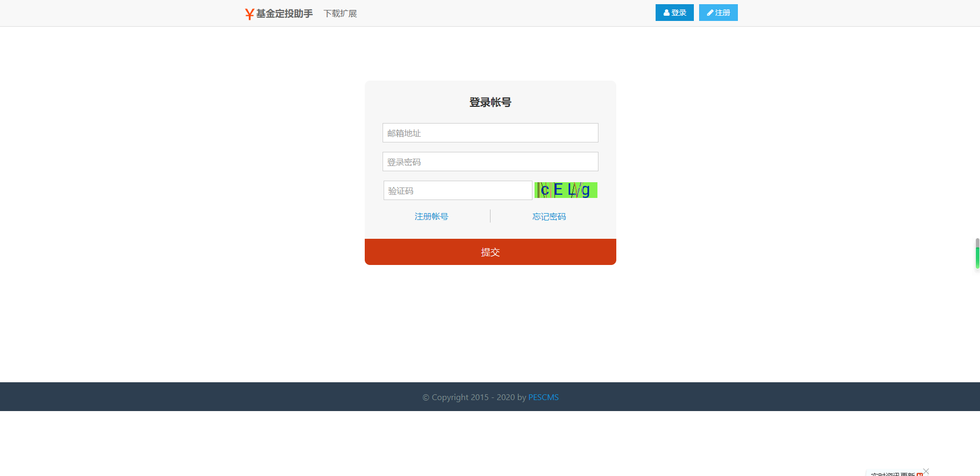Click the 邮箱地址 email input field
The image size is (980, 476).
coord(490,132)
